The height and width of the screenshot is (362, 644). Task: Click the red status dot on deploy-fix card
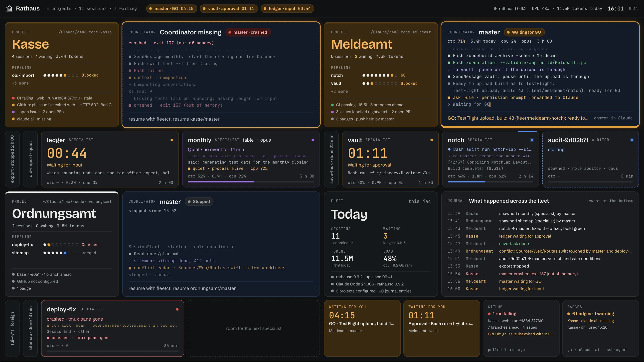pyautogui.click(x=177, y=309)
